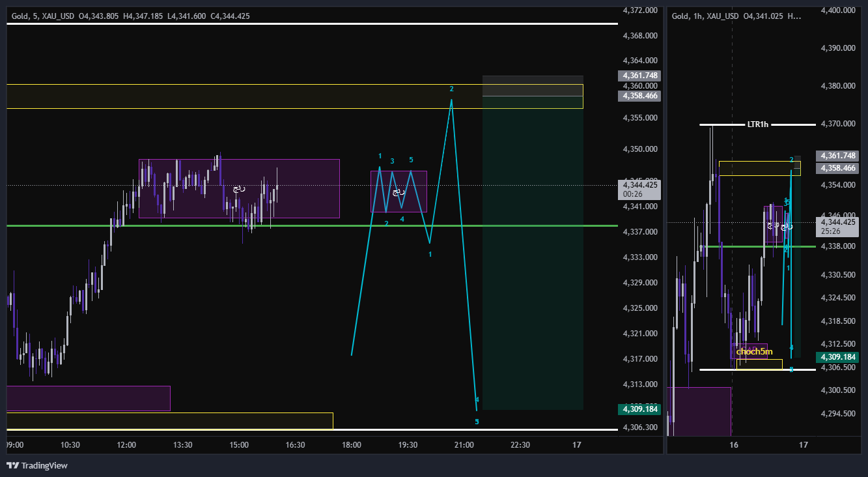Viewport: 868px width, 477px height.
Task: Click the 4,306.300 price axis tick
Action: [641, 427]
